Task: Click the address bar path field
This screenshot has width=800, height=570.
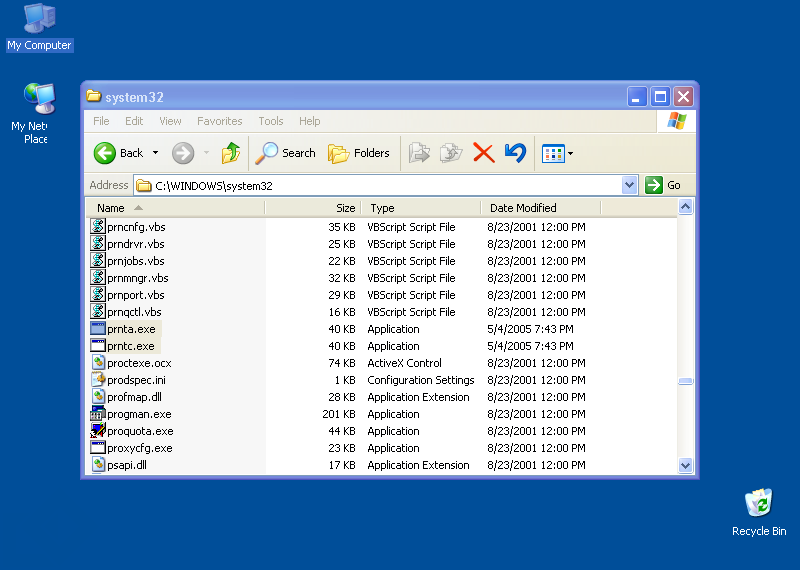Action: coord(378,186)
